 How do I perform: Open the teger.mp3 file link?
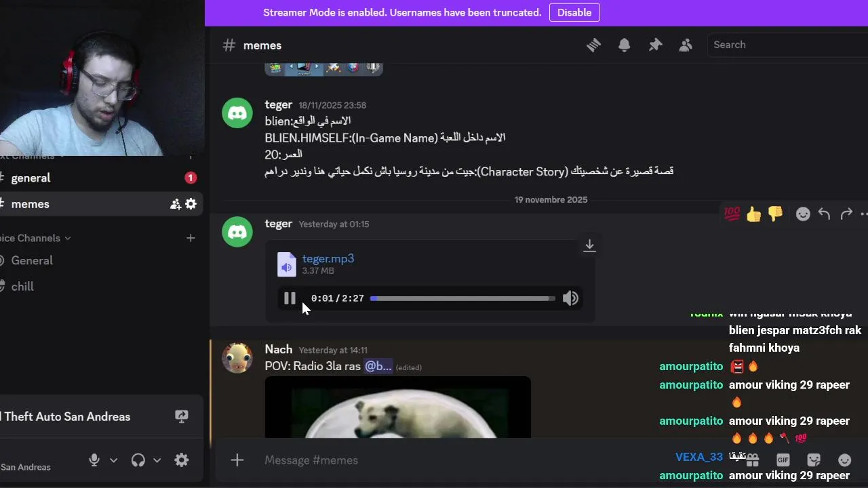(328, 258)
